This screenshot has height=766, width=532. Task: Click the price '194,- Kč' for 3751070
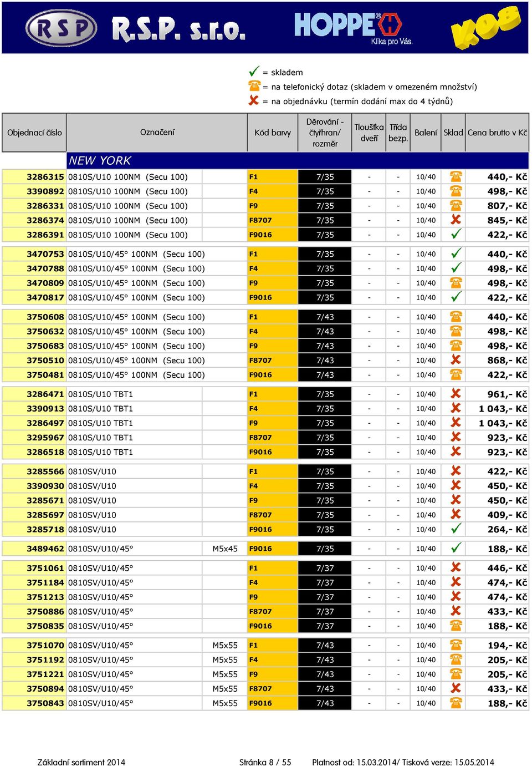[507, 646]
